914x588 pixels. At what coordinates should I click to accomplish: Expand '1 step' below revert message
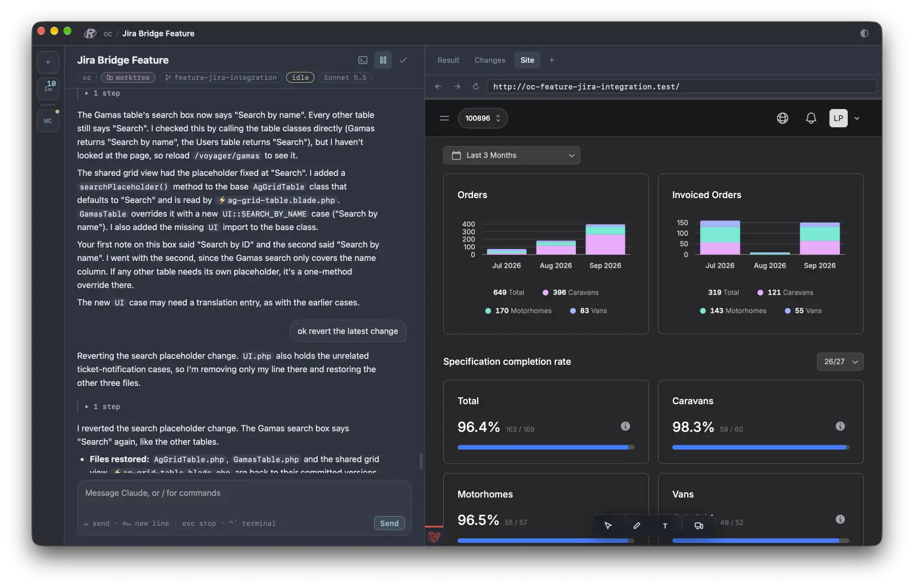point(102,406)
